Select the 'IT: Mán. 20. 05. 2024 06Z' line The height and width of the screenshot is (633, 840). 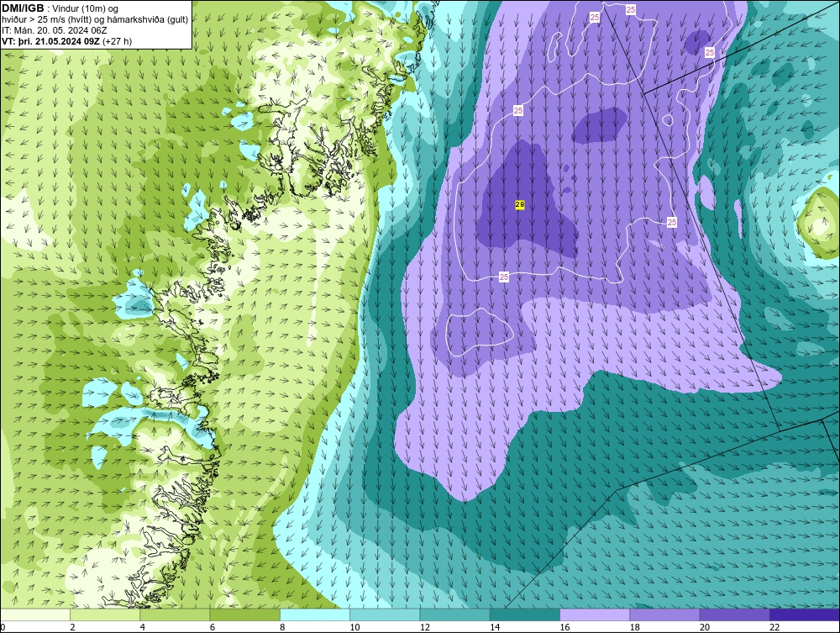pyautogui.click(x=54, y=30)
